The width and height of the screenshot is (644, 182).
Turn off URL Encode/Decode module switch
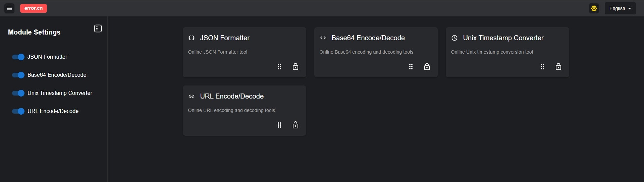(18, 111)
